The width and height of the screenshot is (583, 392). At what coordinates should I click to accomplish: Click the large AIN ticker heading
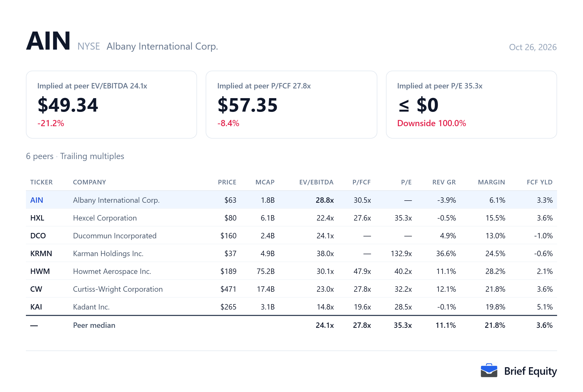click(48, 41)
